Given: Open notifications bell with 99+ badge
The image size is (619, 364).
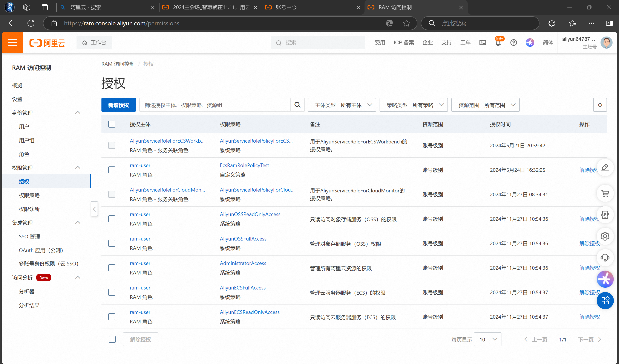Looking at the screenshot, I should (x=498, y=43).
